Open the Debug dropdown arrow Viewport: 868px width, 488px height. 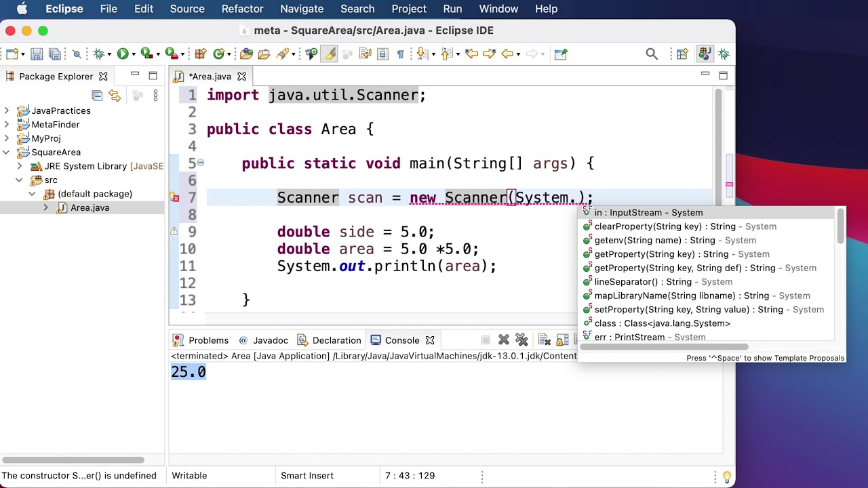pos(109,55)
